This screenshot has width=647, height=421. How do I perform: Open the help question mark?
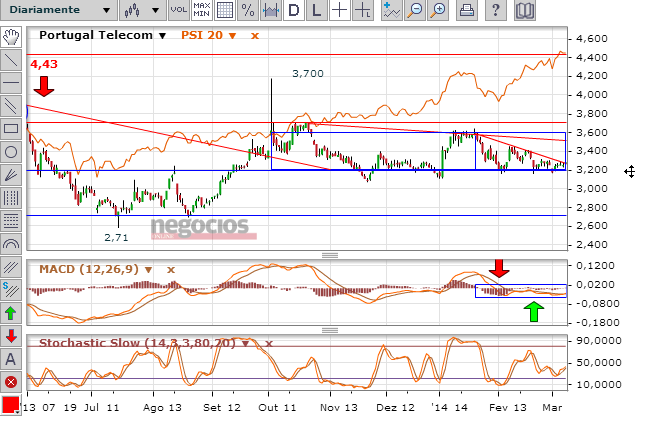(x=496, y=10)
